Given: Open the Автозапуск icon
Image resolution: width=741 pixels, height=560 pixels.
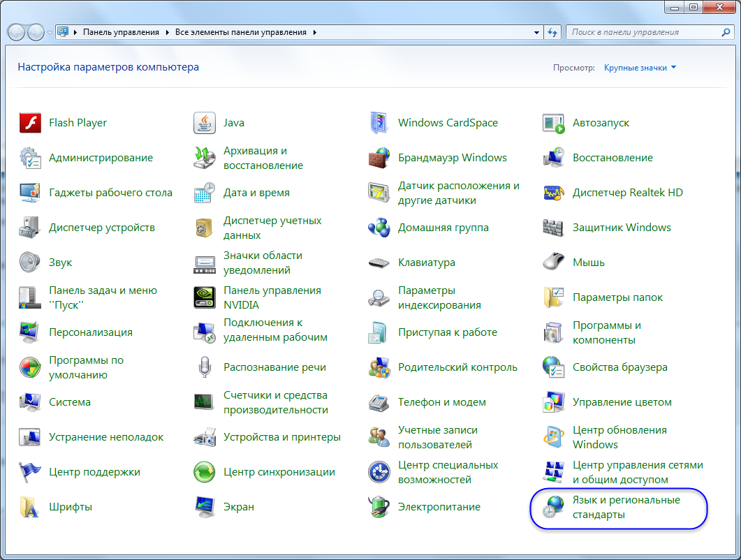Looking at the screenshot, I should click(553, 123).
